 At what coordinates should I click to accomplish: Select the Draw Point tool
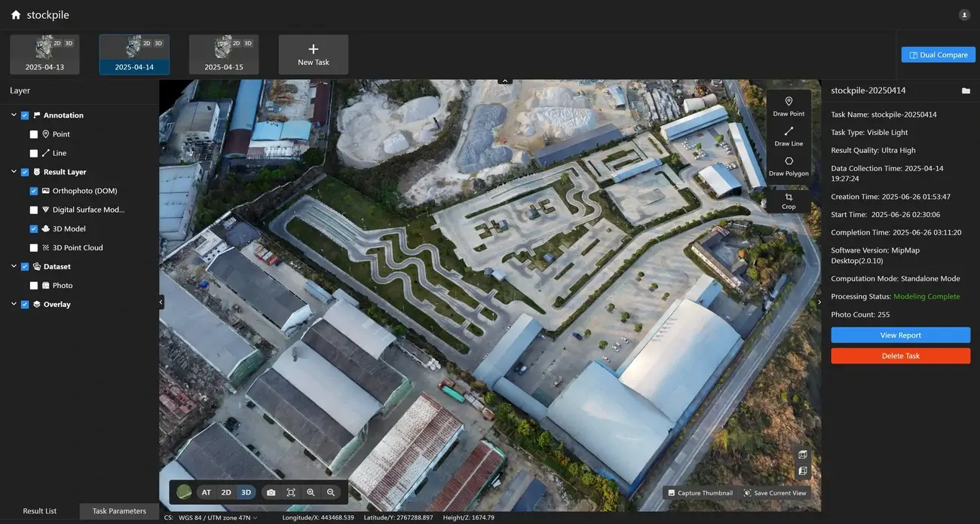point(789,106)
